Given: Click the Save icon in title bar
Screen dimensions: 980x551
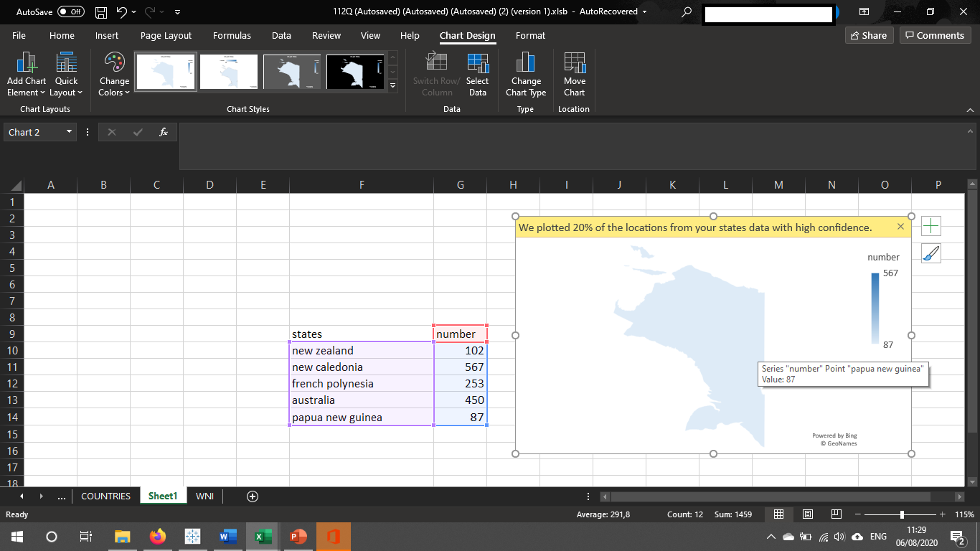Looking at the screenshot, I should click(101, 12).
